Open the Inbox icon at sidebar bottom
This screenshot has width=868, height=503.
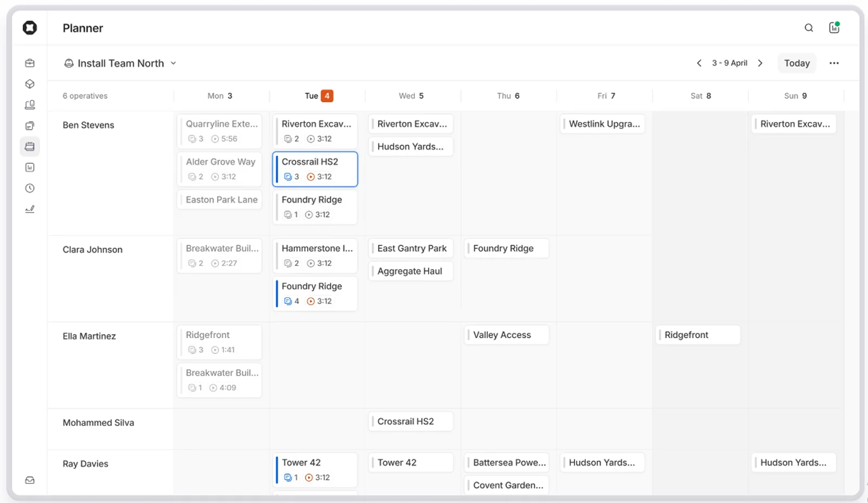point(30,480)
